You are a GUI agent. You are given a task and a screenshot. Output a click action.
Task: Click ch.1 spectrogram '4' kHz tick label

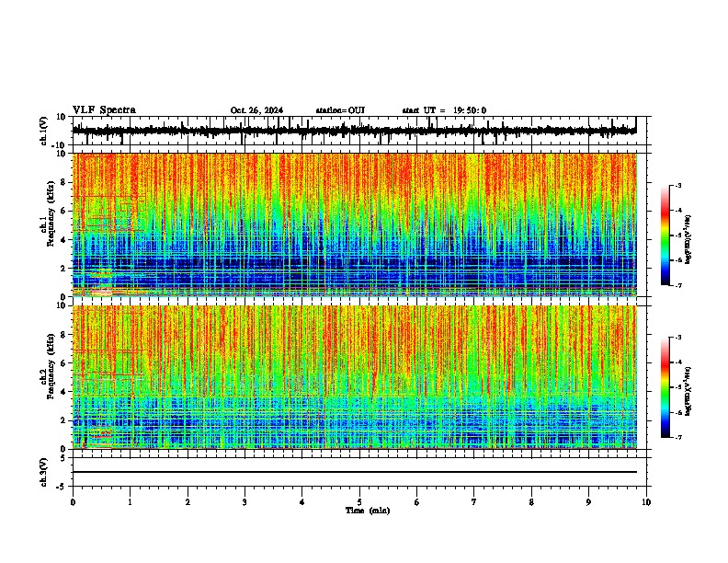[x=63, y=240]
